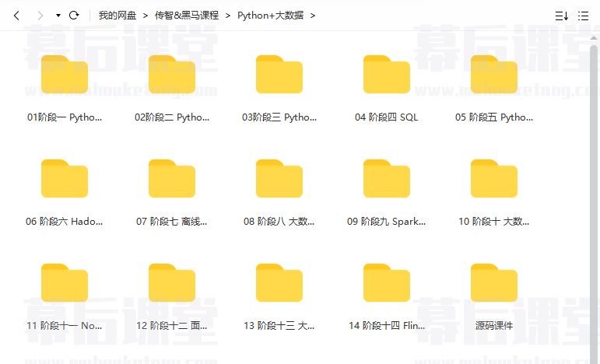
Task: Select the label 06 阶段六 Hado...
Action: 65,221
